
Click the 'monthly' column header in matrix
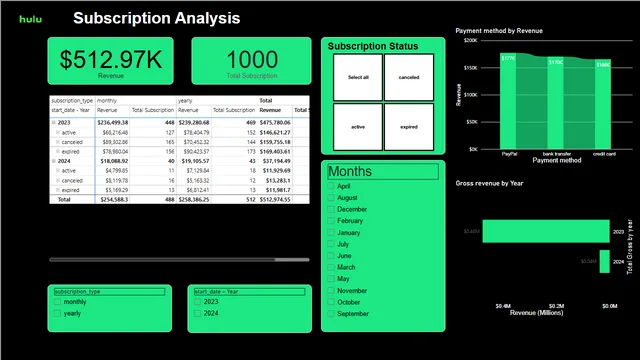pos(107,100)
